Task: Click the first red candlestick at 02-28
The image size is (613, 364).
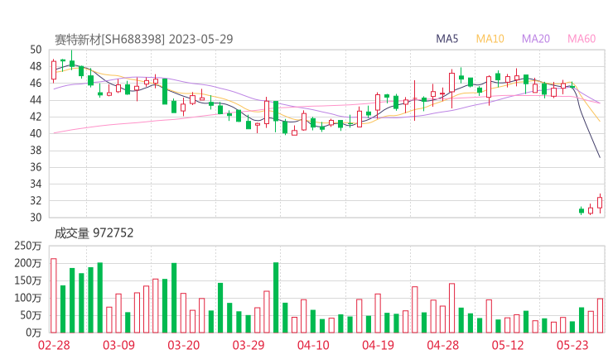Action: point(54,70)
